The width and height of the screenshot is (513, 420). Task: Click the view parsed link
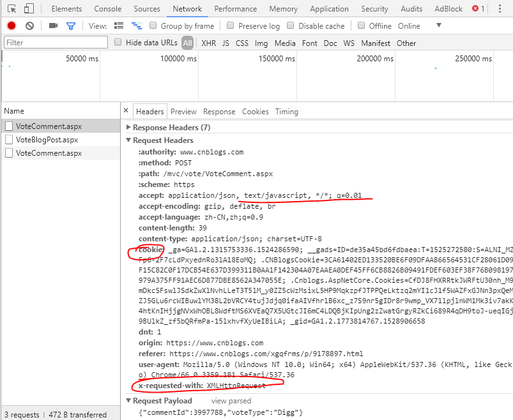click(x=231, y=401)
